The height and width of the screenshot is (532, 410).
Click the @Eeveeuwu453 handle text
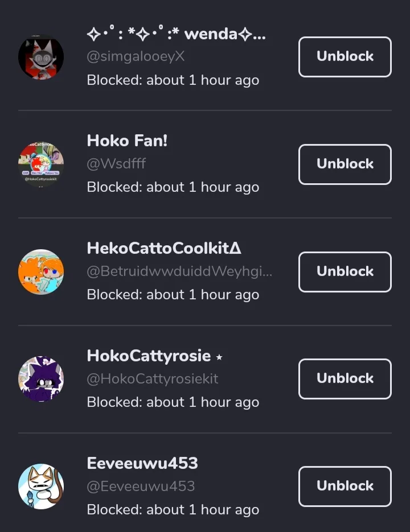coord(141,486)
